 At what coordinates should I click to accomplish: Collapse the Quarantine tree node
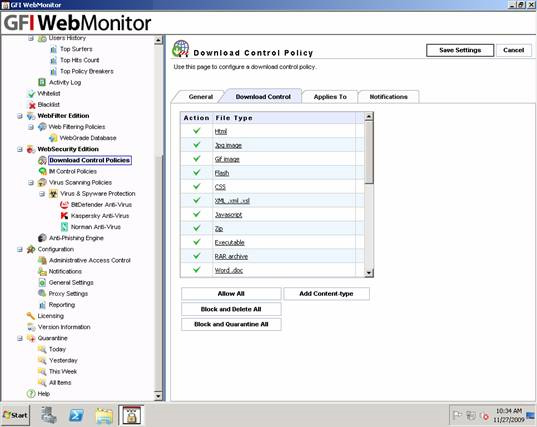click(x=20, y=338)
